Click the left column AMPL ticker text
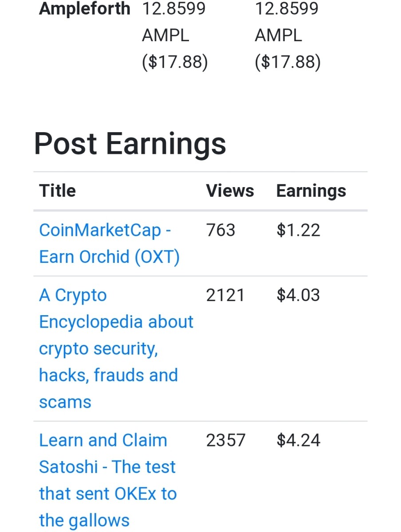The image size is (401, 532). tap(165, 35)
